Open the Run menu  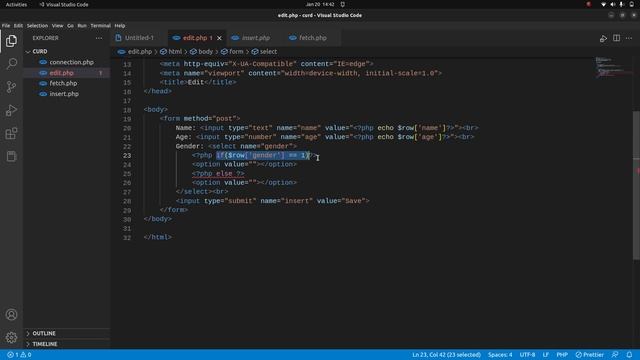82,25
